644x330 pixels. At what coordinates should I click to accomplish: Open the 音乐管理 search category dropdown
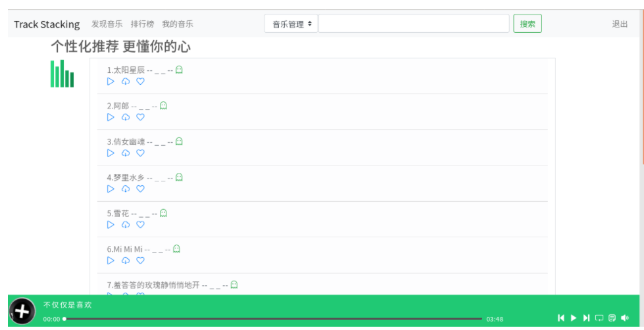(x=291, y=24)
